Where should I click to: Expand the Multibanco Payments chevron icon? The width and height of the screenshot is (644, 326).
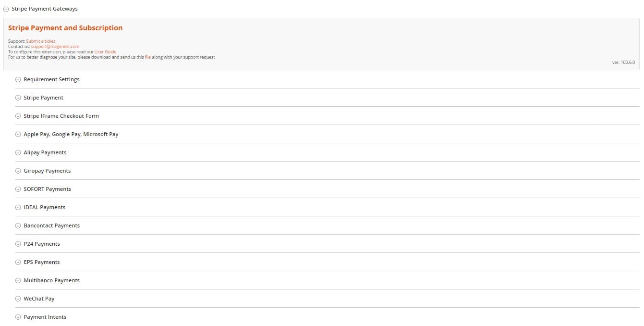(18, 281)
